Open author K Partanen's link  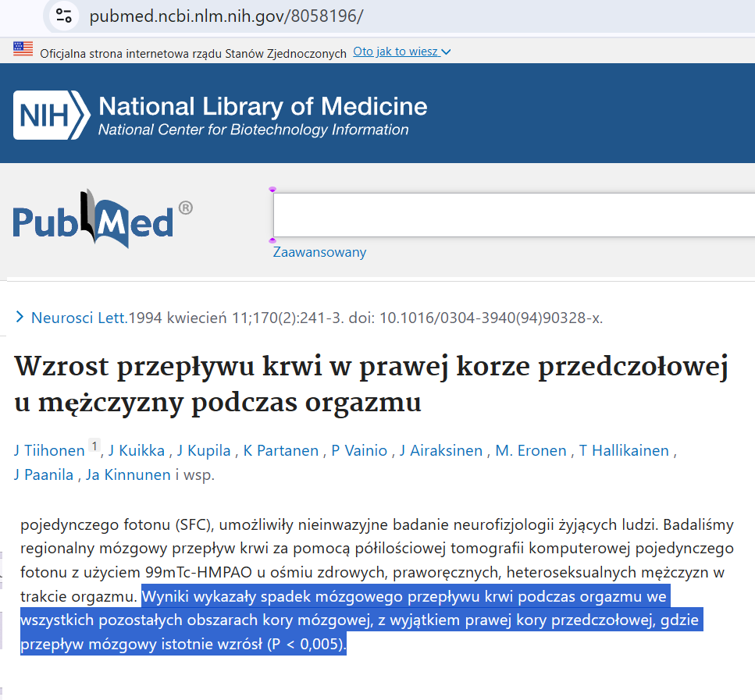click(x=281, y=450)
